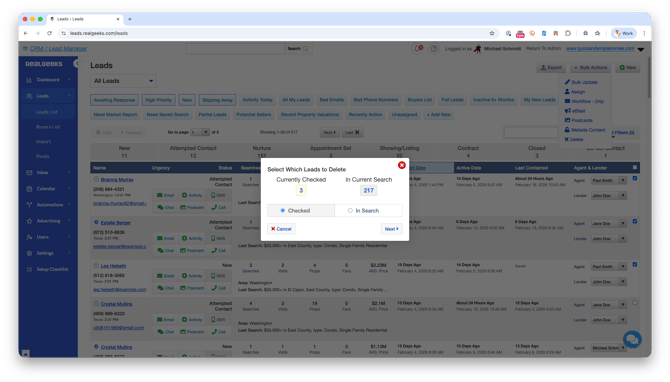Viewport: 670px width, 382px height.
Task: Open Dashboard in the sidebar
Action: (48, 80)
